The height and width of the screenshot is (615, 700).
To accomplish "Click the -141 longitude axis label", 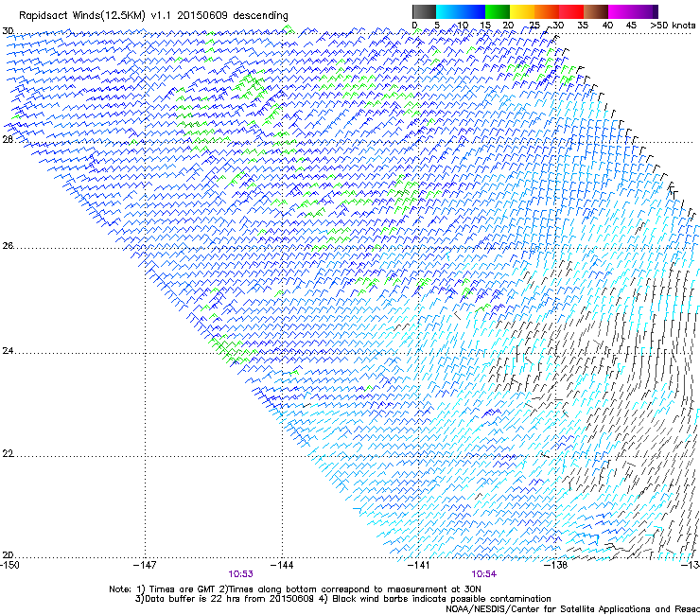I will [419, 565].
